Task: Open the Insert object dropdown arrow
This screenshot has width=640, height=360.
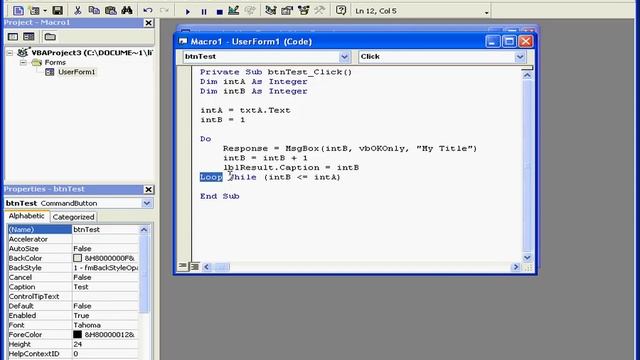Action: click(45, 11)
